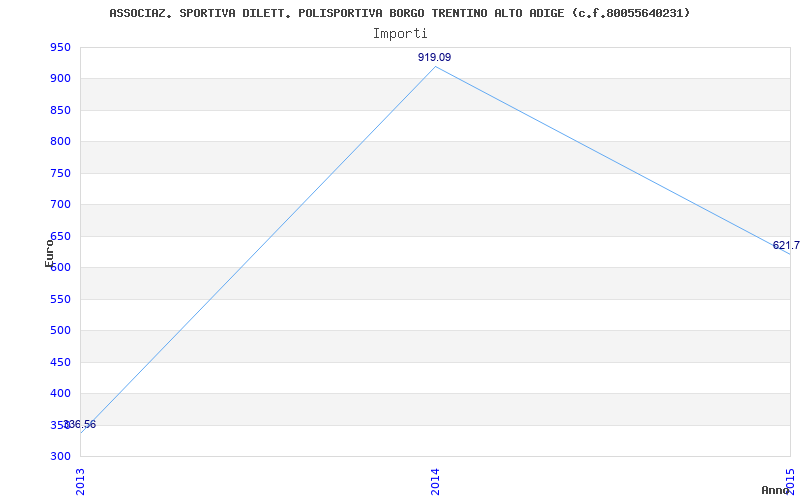The image size is (800, 500).
Task: Click the 750 y-axis tick
Action: click(60, 173)
